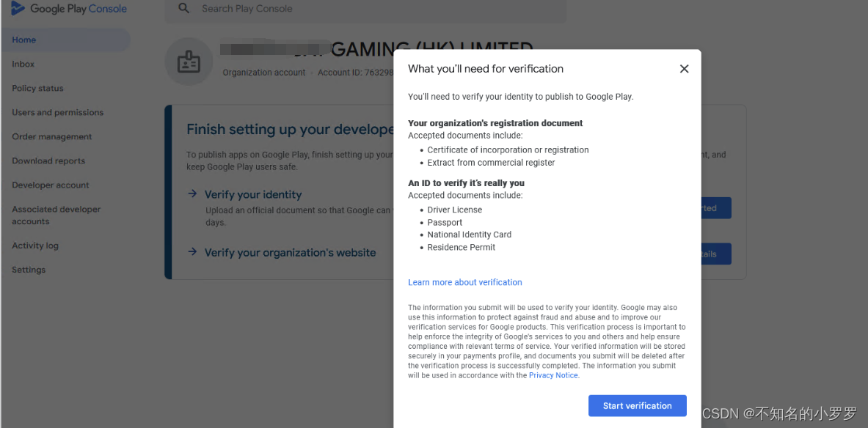The image size is (868, 428).
Task: Click Finish setting up your developer heading
Action: (290, 130)
